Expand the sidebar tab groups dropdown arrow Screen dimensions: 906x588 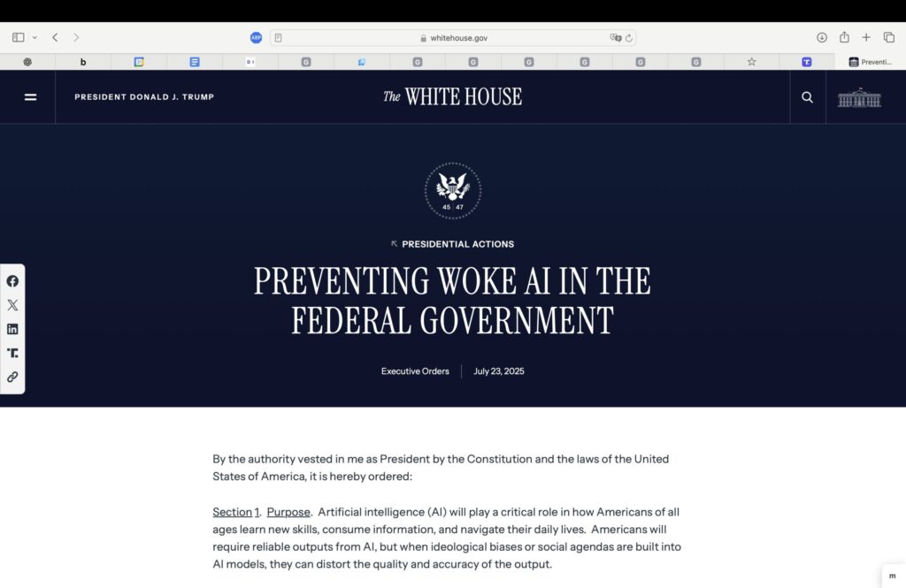[x=35, y=37]
